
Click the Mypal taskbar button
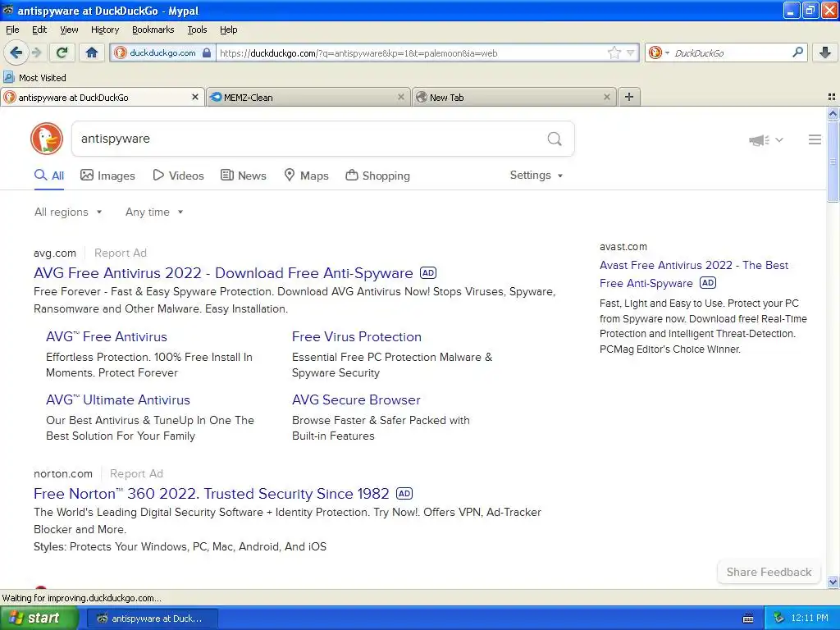tap(152, 619)
